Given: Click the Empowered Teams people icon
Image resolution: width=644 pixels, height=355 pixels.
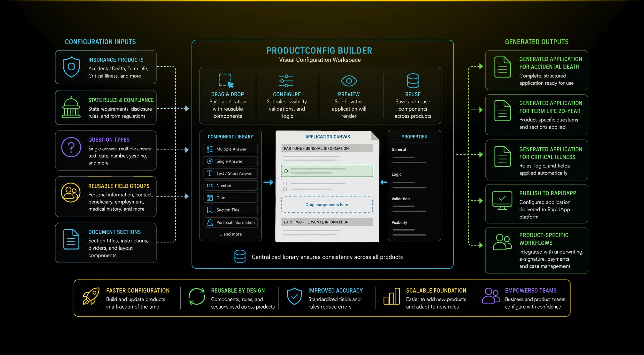Looking at the screenshot, I should (491, 296).
